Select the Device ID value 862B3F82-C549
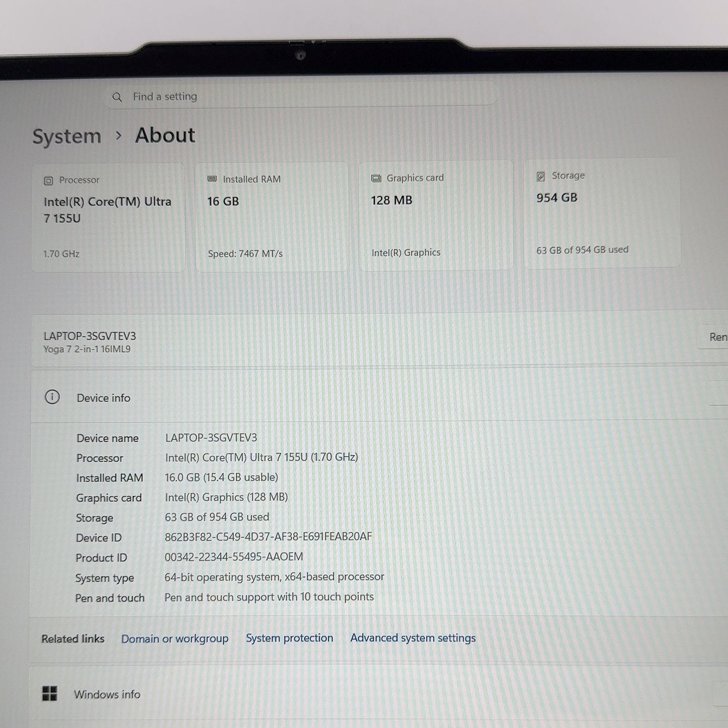 268,537
